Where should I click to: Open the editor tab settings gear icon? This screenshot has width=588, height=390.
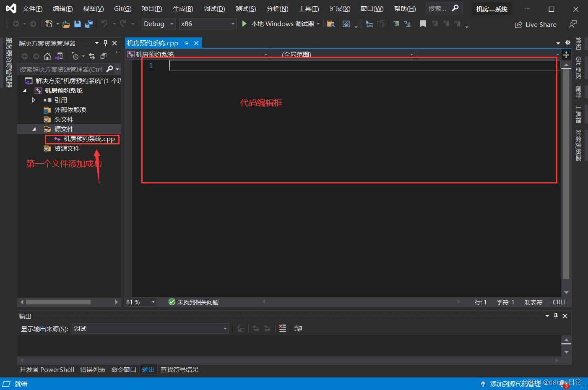568,43
